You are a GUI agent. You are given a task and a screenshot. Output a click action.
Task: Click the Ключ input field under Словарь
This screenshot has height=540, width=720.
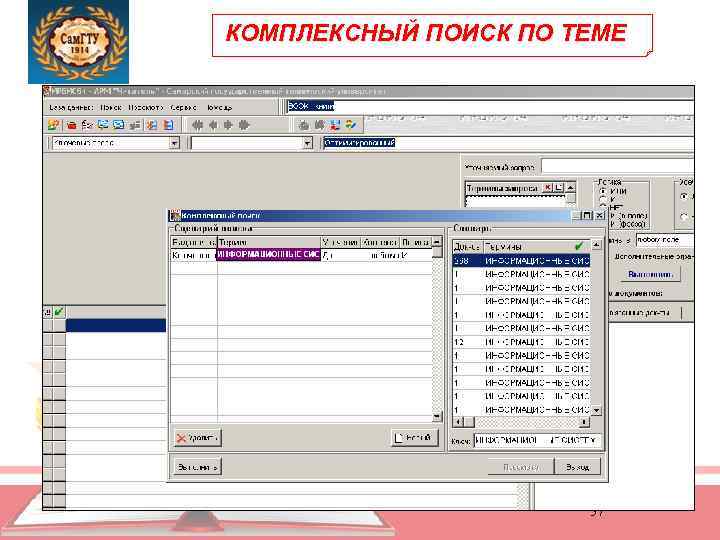coord(537,441)
